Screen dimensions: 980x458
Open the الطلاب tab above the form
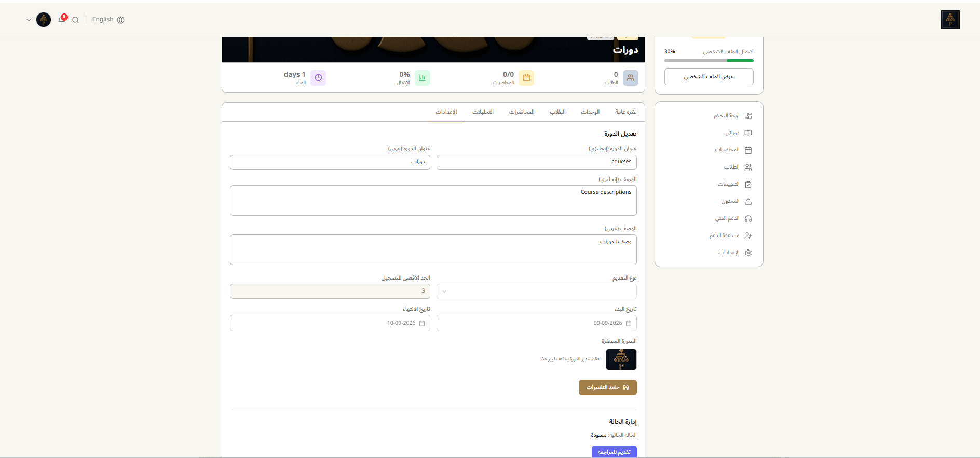pos(557,112)
